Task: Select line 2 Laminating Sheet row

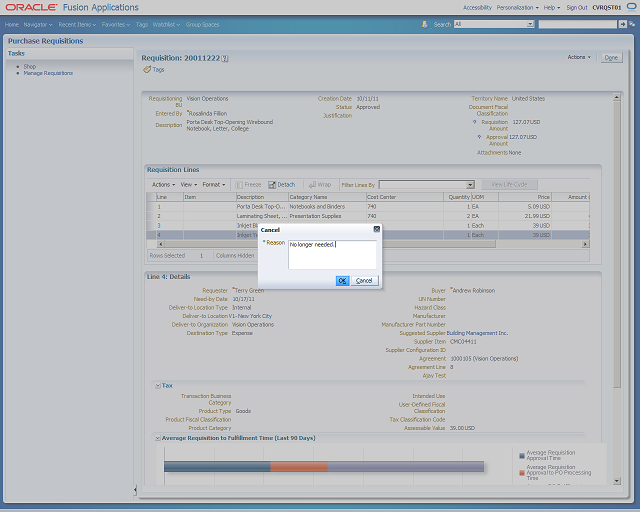Action: point(368,216)
